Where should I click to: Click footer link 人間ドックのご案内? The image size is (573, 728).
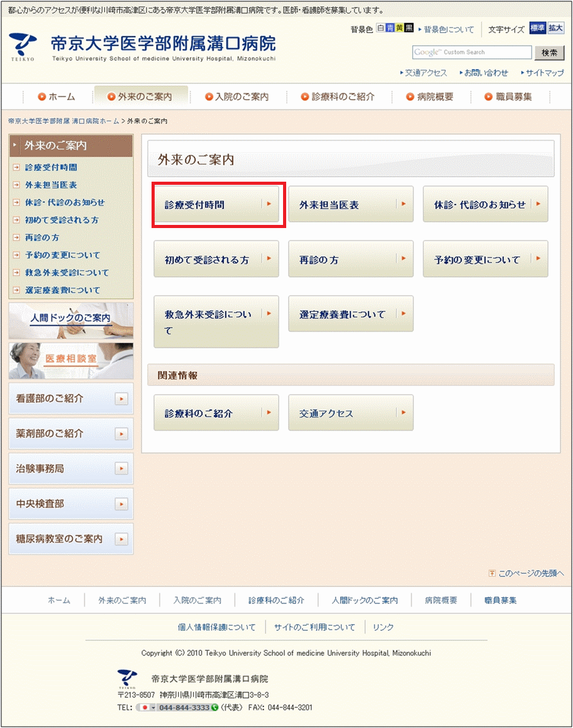coord(364,600)
